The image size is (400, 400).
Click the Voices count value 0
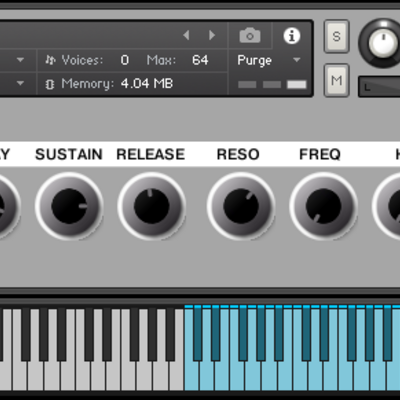(125, 60)
